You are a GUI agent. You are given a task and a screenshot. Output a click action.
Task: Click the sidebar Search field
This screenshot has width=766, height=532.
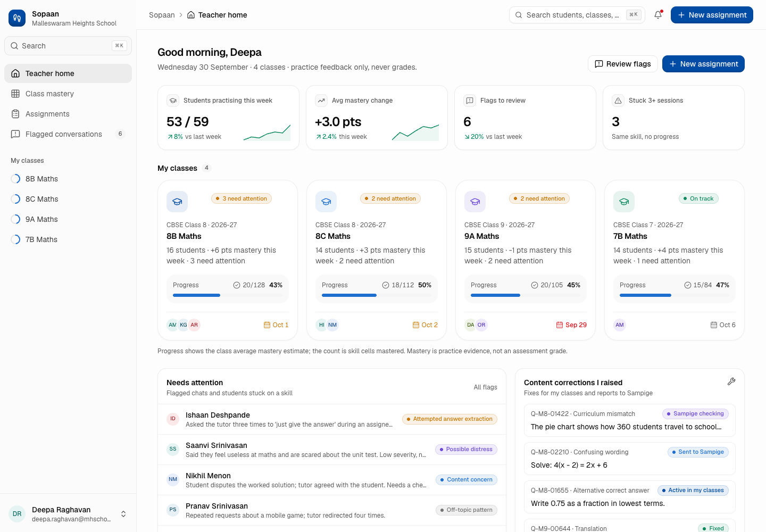coord(68,46)
